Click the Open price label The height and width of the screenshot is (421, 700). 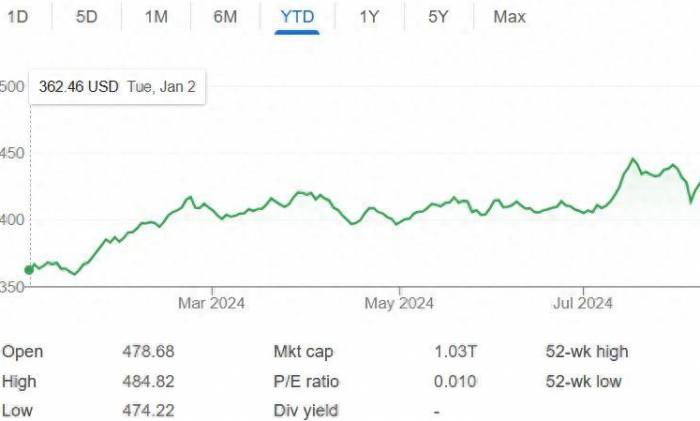23,352
